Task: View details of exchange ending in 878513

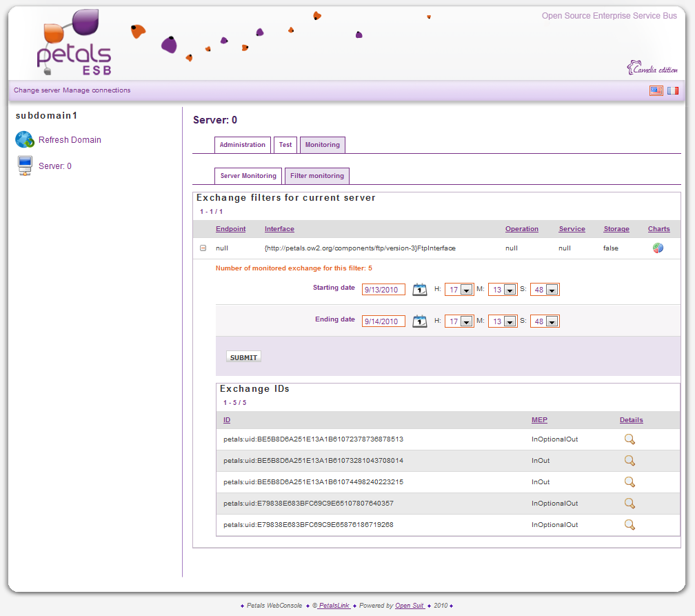Action: [629, 439]
